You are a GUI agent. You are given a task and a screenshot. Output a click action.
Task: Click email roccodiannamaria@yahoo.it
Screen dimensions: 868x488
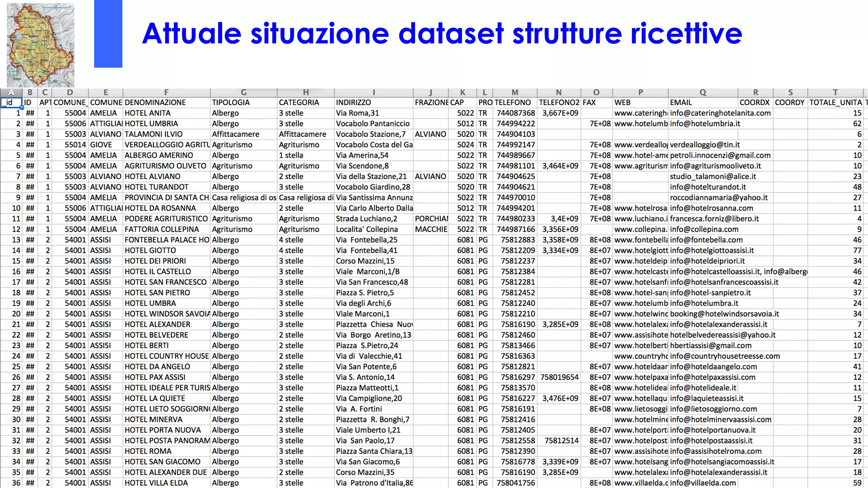pyautogui.click(x=719, y=197)
